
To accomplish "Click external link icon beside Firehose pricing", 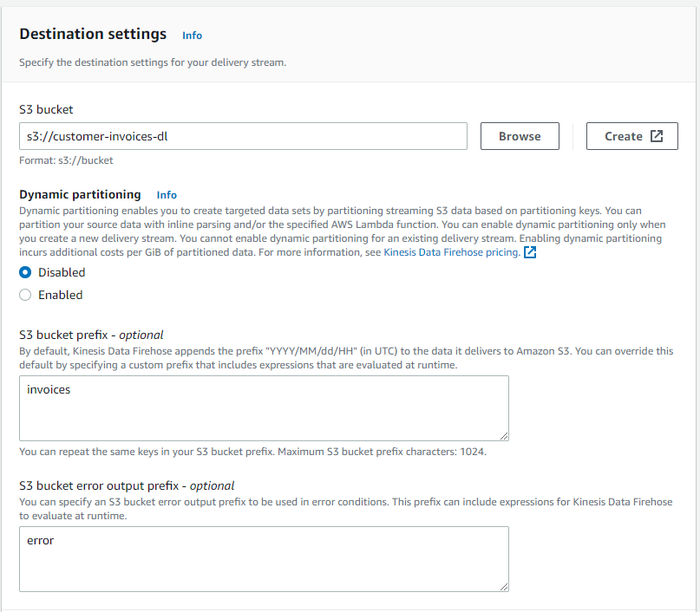I will tap(530, 253).
